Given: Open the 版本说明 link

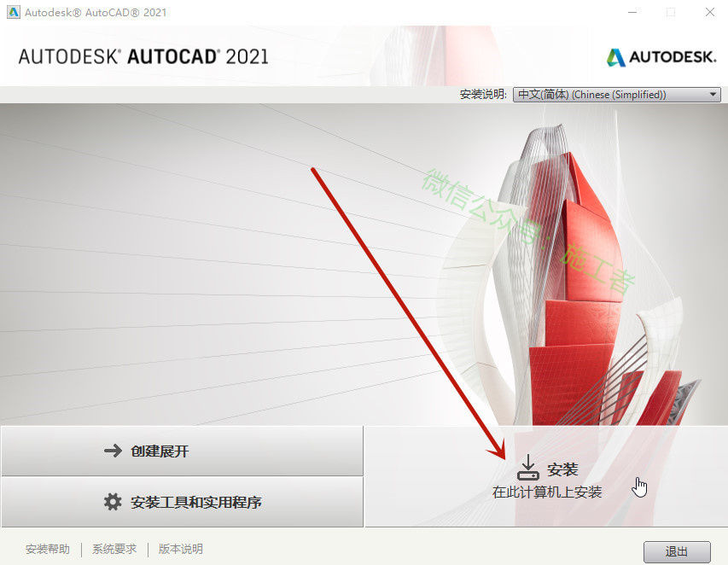Looking at the screenshot, I should point(181,550).
